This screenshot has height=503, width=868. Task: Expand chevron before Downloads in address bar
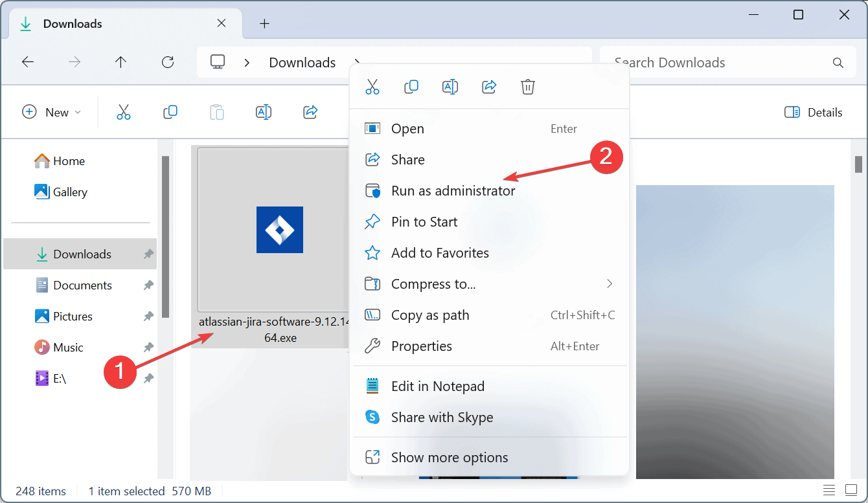247,62
